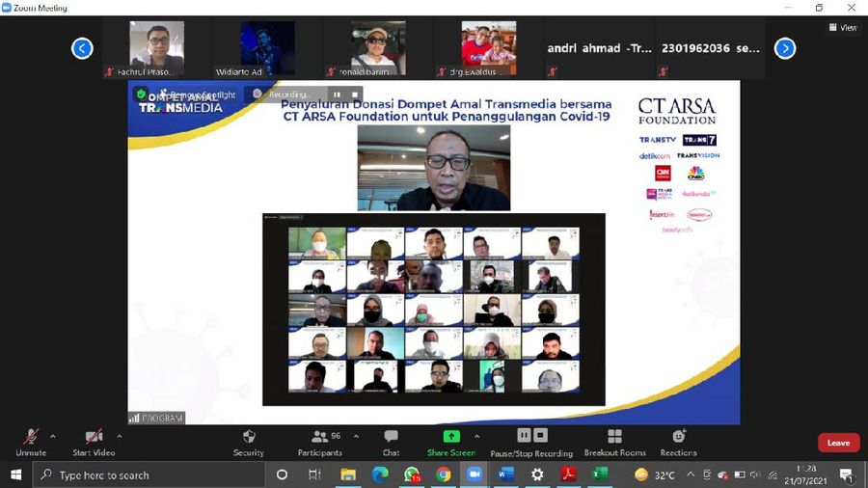This screenshot has width=868, height=488.
Task: Expand share options arrow beside Share Screen
Action: click(476, 437)
